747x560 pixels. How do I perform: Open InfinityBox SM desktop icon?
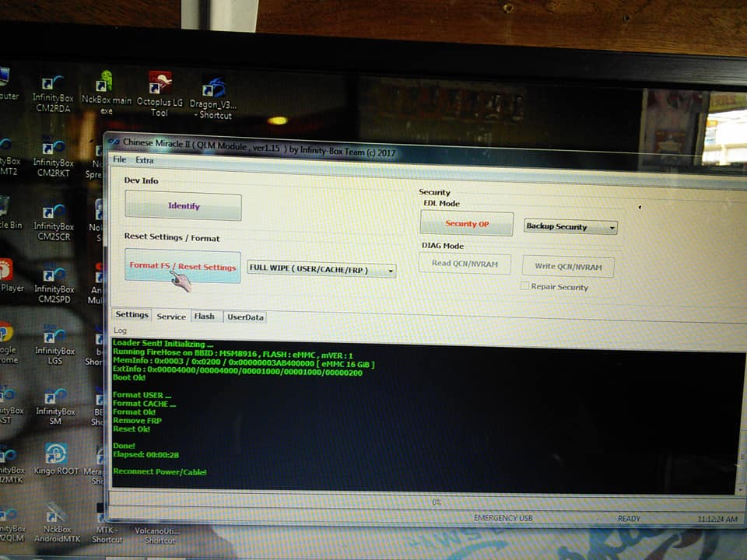[x=55, y=407]
